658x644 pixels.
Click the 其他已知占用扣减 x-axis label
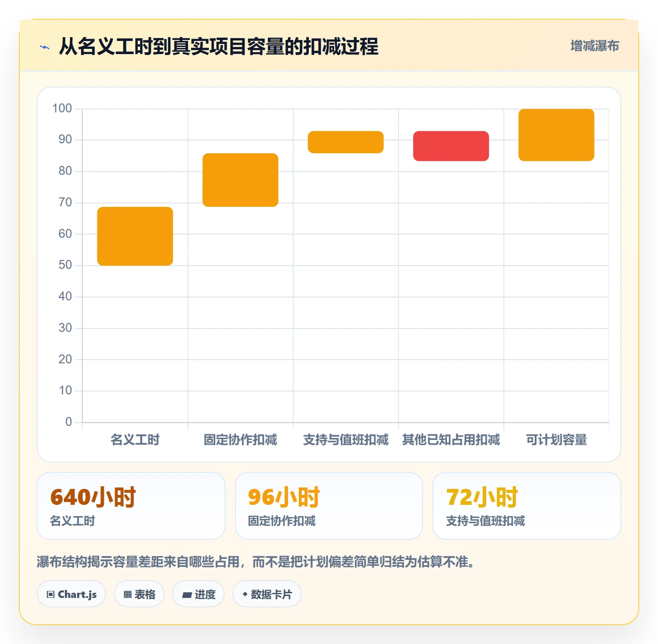(451, 440)
